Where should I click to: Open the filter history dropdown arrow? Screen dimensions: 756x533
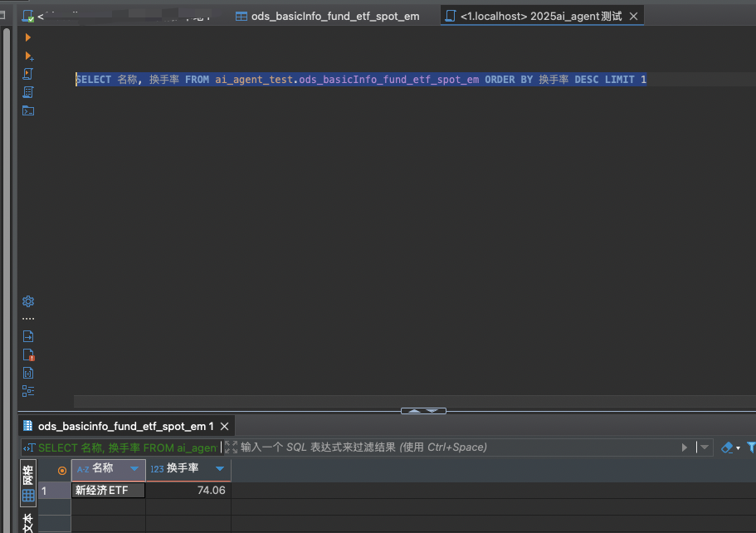(703, 447)
